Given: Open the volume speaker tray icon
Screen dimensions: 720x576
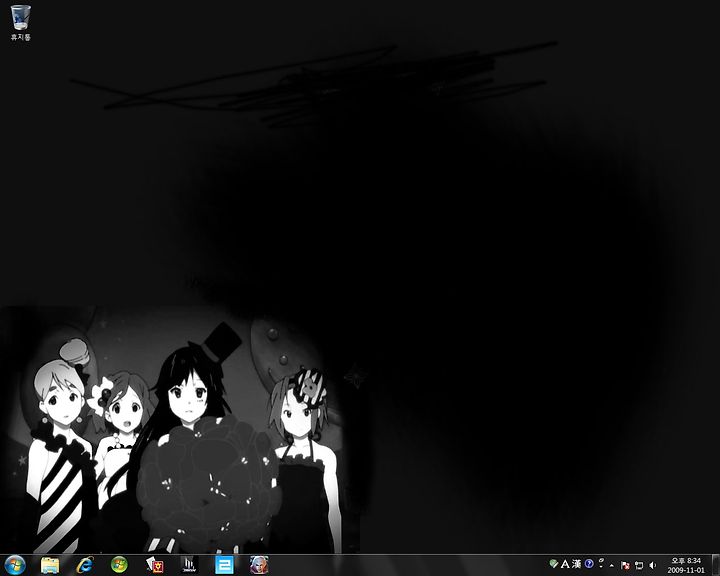Looking at the screenshot, I should 652,565.
